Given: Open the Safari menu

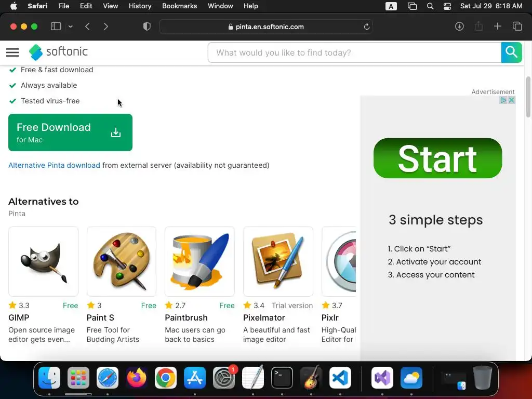Looking at the screenshot, I should (37, 6).
